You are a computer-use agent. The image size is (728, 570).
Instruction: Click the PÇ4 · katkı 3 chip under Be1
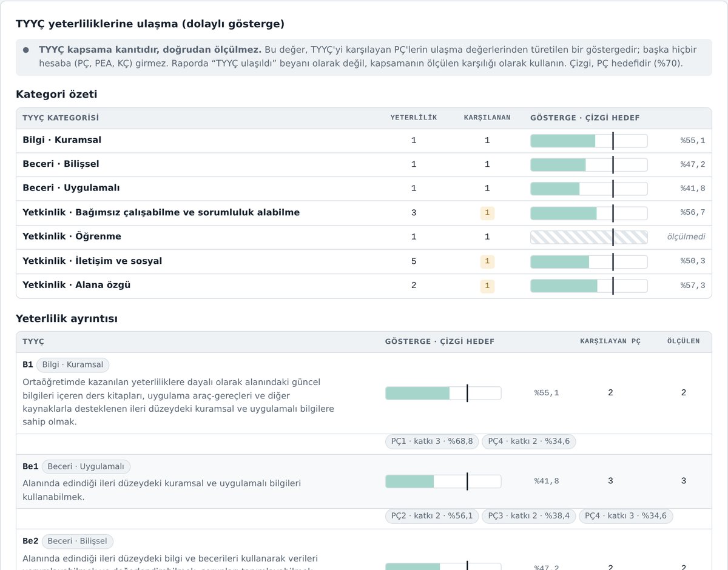pos(626,516)
